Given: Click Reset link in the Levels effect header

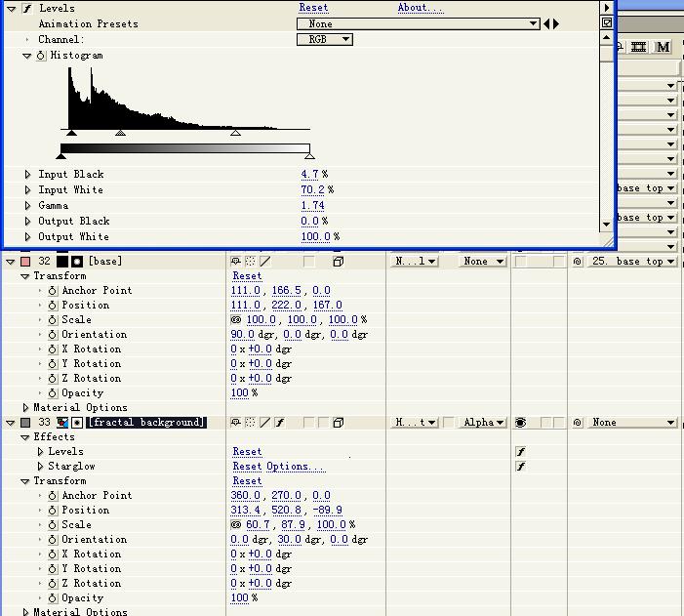Looking at the screenshot, I should click(313, 8).
